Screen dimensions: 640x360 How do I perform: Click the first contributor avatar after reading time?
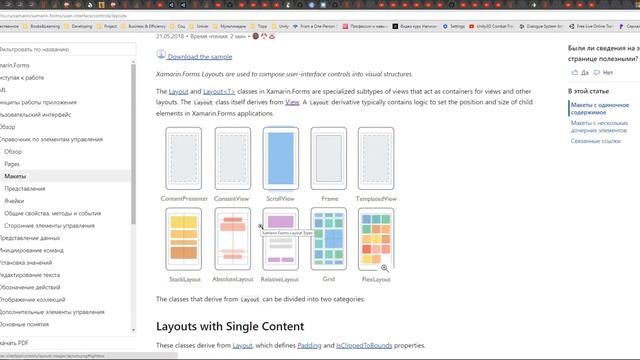coord(256,36)
